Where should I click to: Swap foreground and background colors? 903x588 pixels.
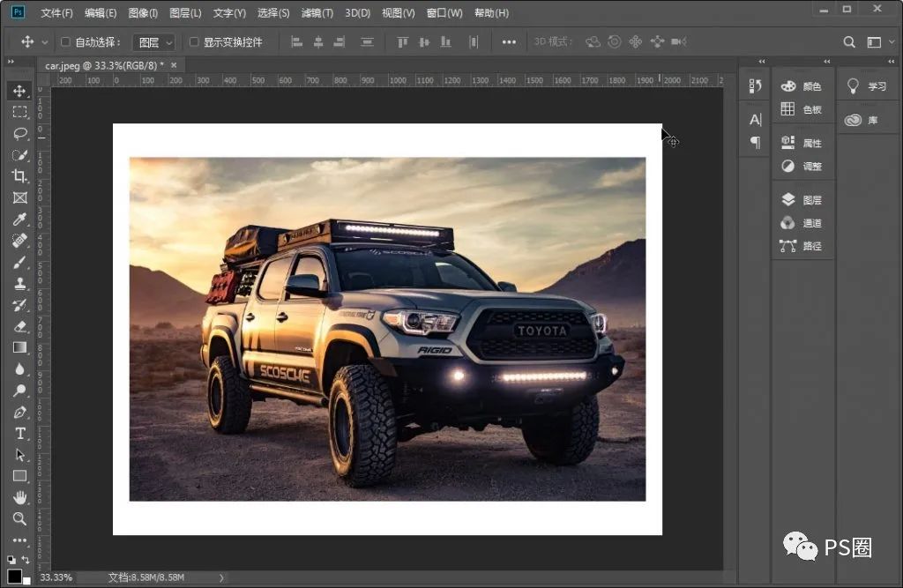pyautogui.click(x=26, y=559)
